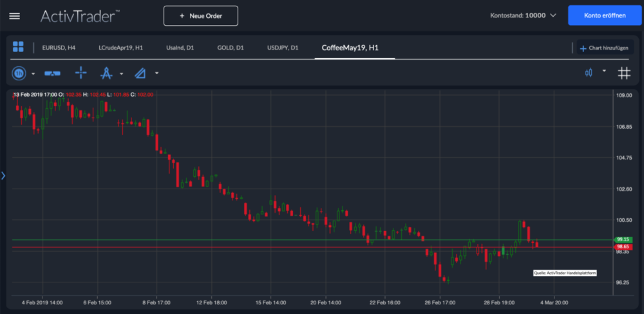Click the 102.60 price axis value
The height and width of the screenshot is (314, 644).
(x=624, y=189)
